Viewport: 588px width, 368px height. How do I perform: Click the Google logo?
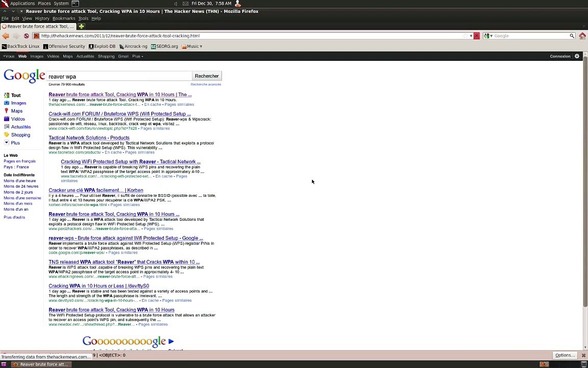[x=24, y=76]
